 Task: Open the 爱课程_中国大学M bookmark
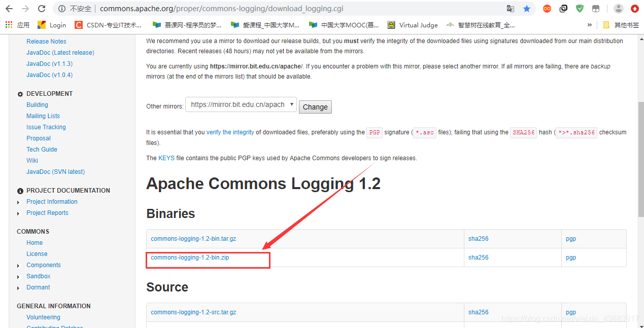[265, 25]
